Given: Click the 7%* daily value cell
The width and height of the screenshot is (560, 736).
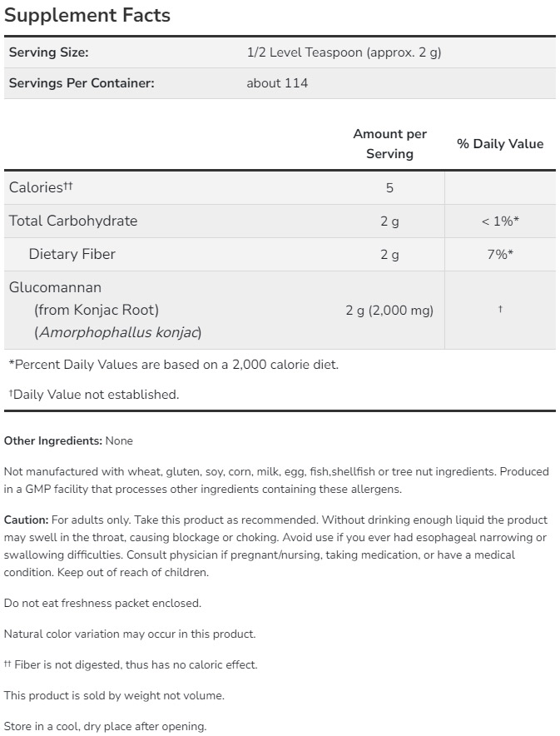Looking at the screenshot, I should 500,255.
